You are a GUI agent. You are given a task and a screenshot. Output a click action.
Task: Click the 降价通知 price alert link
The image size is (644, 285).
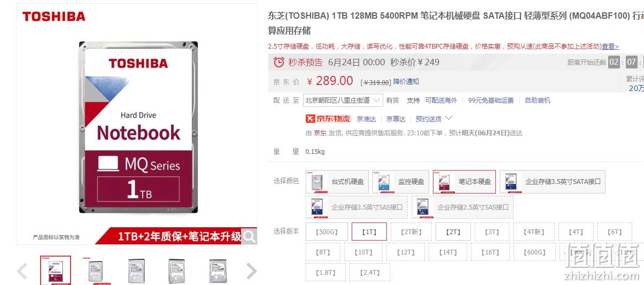point(406,82)
